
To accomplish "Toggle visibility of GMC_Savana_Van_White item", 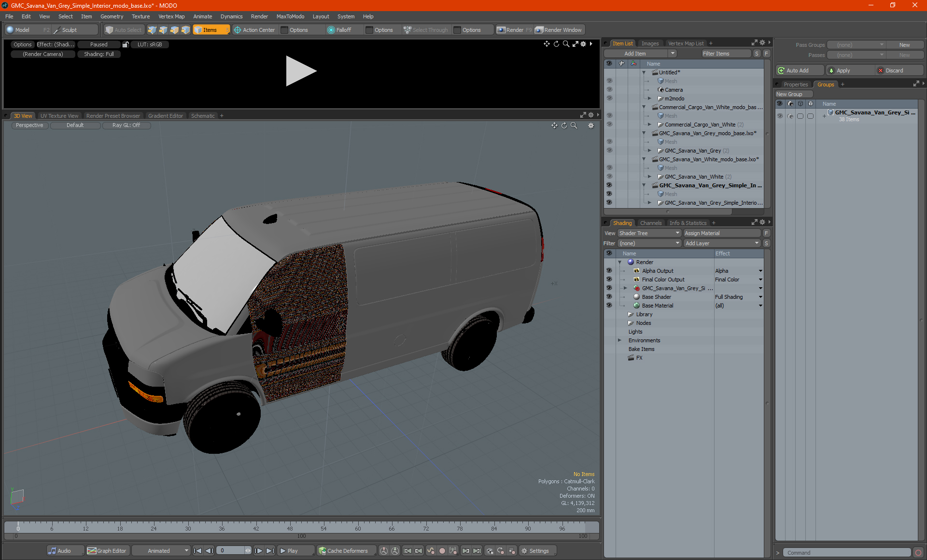I will 609,177.
